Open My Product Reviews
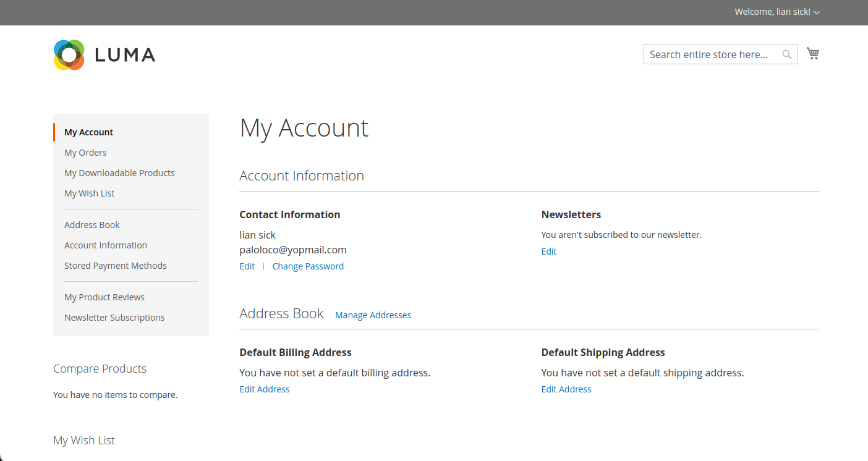Screen dimensions: 868x461 [x=104, y=297]
